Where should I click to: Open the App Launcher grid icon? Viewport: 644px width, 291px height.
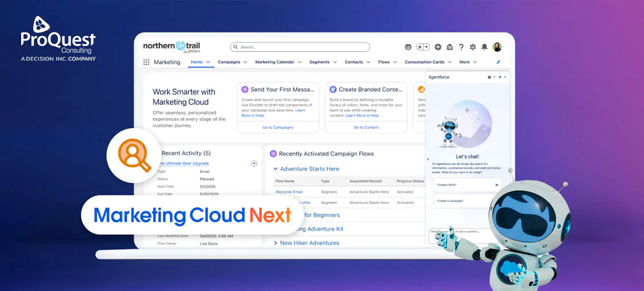click(146, 62)
